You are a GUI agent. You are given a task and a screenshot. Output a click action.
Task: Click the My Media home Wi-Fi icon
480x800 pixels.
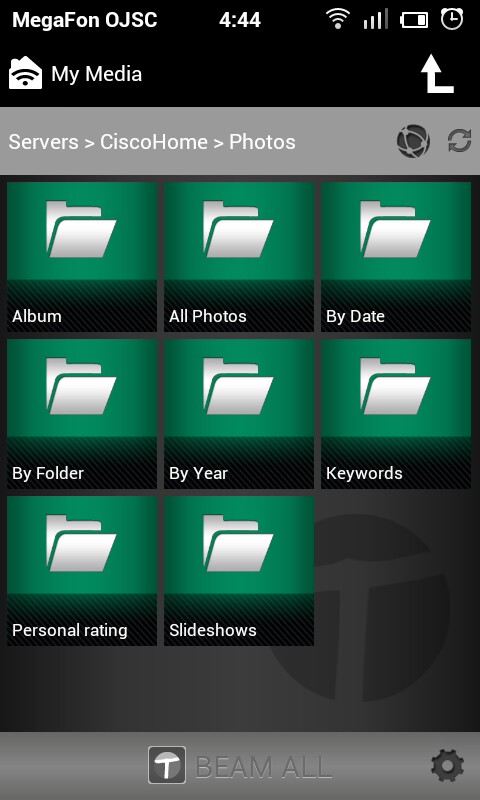click(x=26, y=73)
